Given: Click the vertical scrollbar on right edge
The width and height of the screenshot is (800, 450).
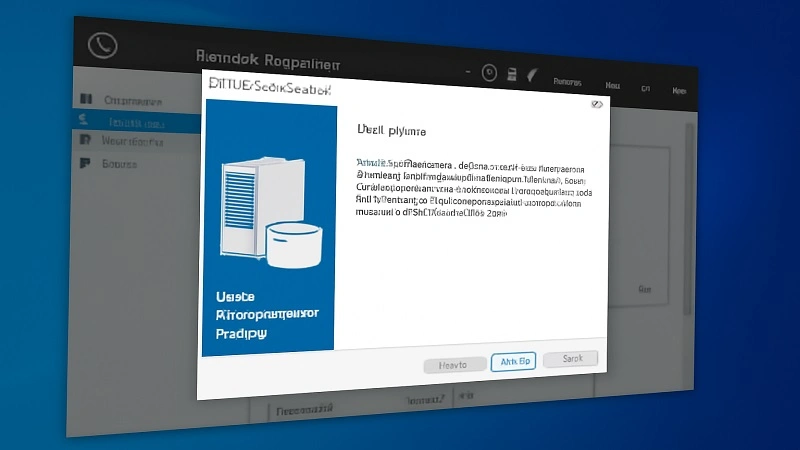Looking at the screenshot, I should click(x=688, y=219).
